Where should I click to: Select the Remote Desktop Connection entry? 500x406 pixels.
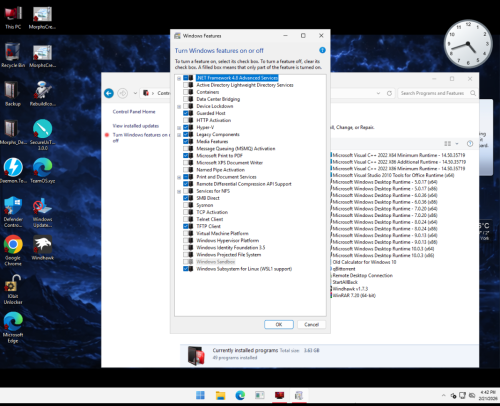363,275
